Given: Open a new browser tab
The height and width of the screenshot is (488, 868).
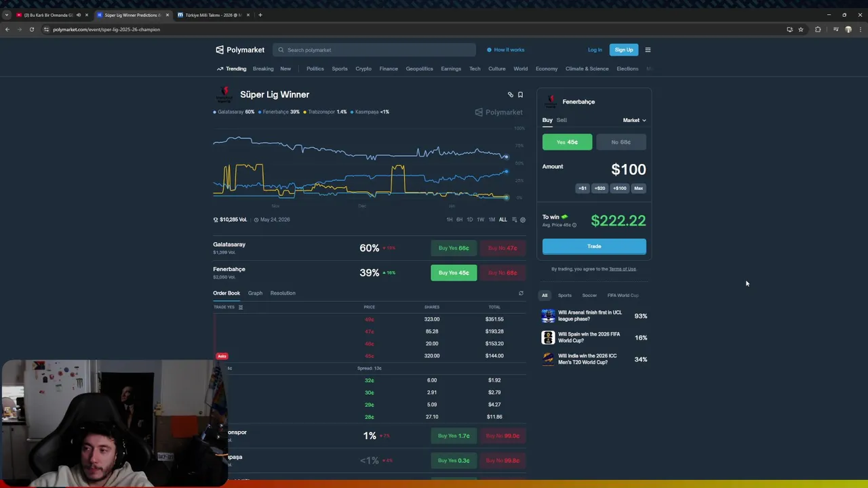Looking at the screenshot, I should pos(260,15).
